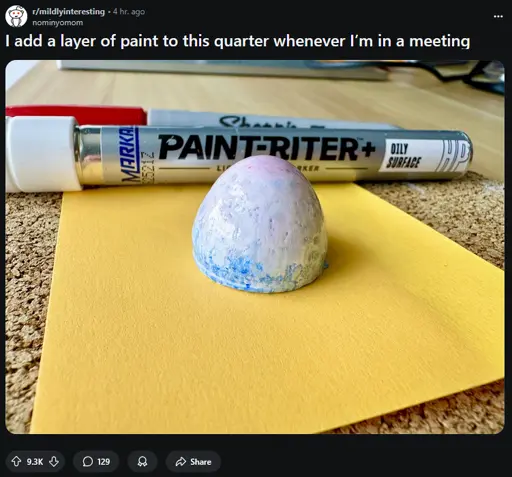Downvote the post
Screen dimensions: 512x477
(x=54, y=461)
